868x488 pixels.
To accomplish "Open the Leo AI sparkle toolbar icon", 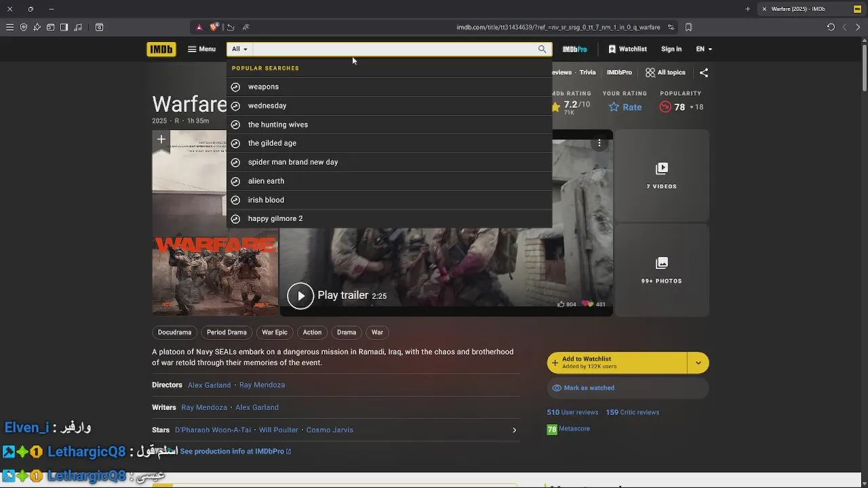I will (x=37, y=27).
